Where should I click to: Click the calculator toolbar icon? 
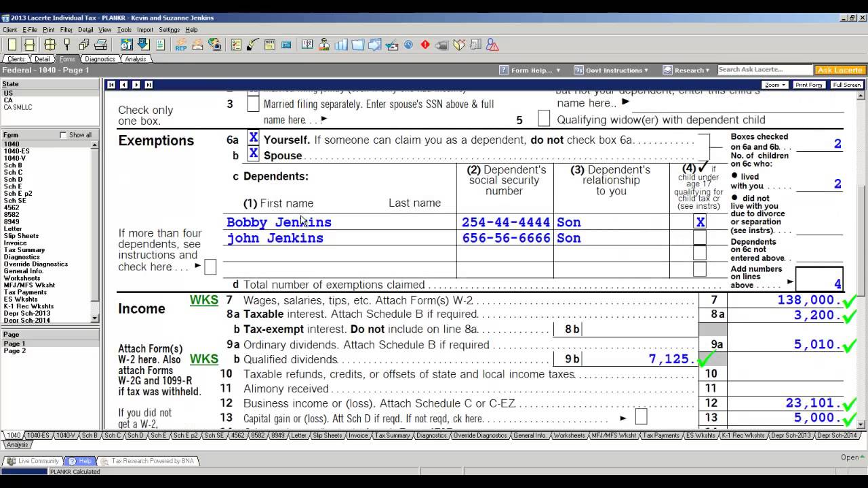pos(285,45)
